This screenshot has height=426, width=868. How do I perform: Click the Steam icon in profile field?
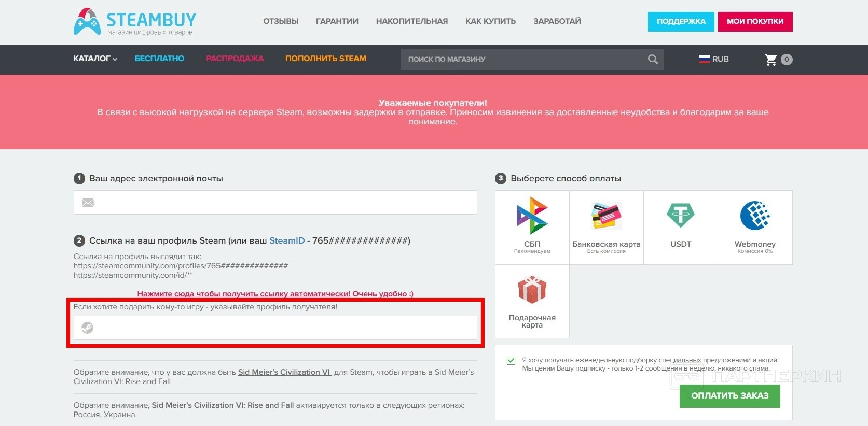click(88, 328)
